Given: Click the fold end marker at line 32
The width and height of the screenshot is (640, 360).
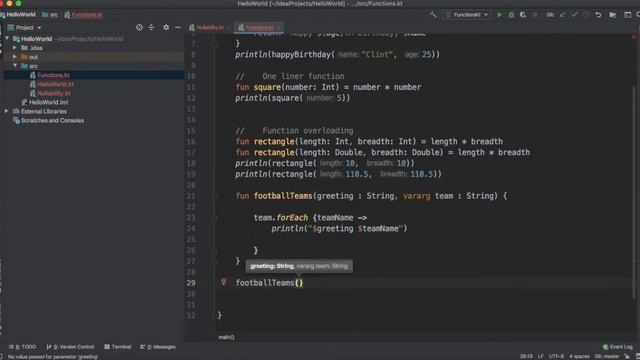Looking at the screenshot, I should (214, 315).
